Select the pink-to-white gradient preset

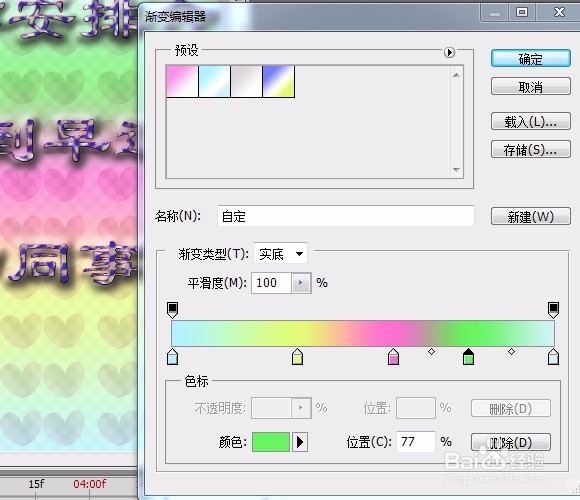182,81
